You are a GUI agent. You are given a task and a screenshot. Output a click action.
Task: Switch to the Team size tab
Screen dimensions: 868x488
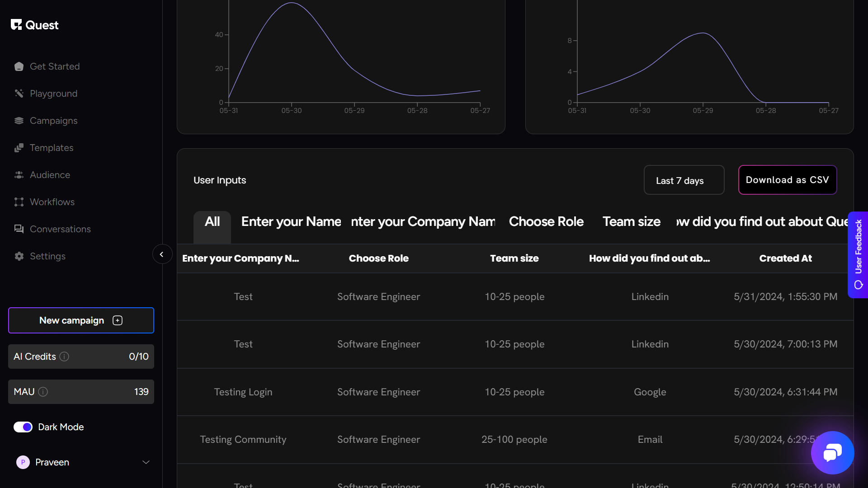[631, 221]
